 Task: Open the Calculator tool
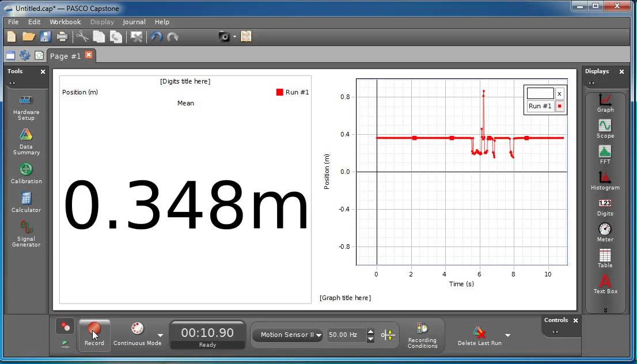[x=26, y=202]
